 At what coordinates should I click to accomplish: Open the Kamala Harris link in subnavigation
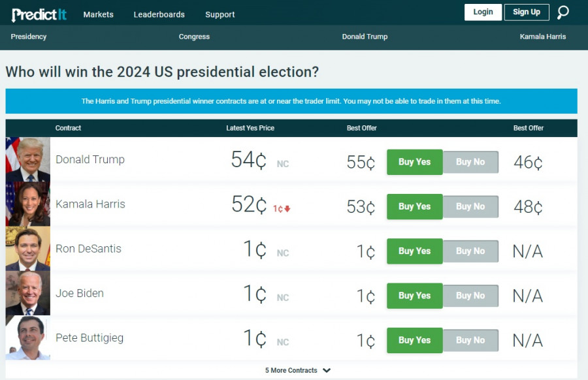[542, 37]
